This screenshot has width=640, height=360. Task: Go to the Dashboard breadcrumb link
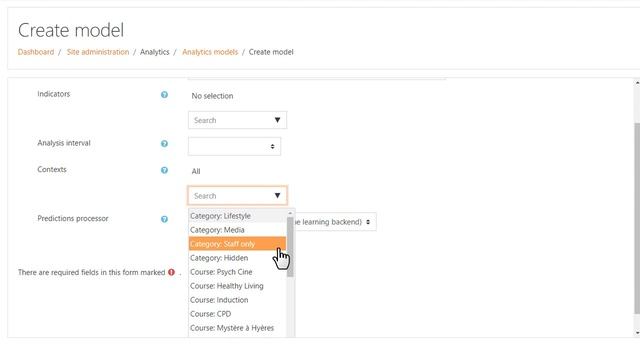tap(36, 52)
